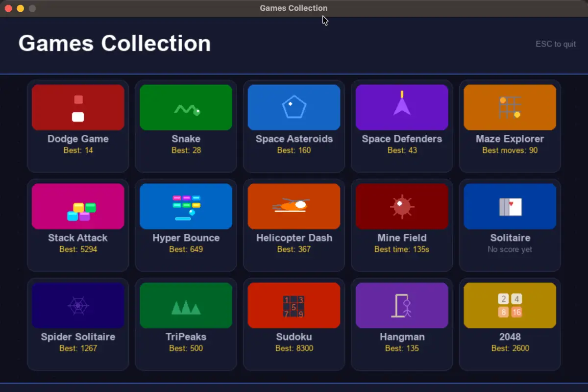Select the Spider Solitaire title
588x392 pixels.
click(x=78, y=337)
